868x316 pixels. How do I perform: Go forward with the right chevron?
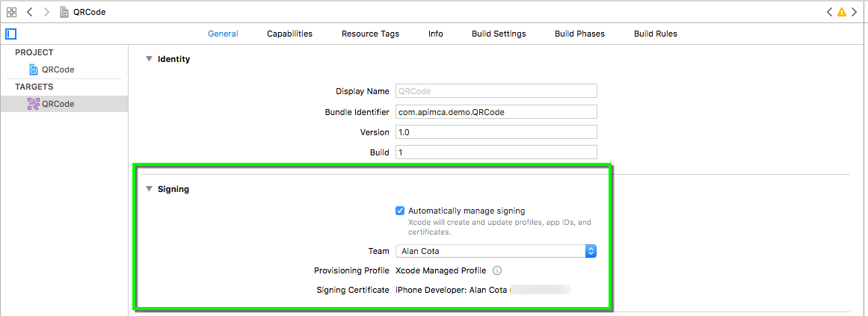tap(46, 12)
